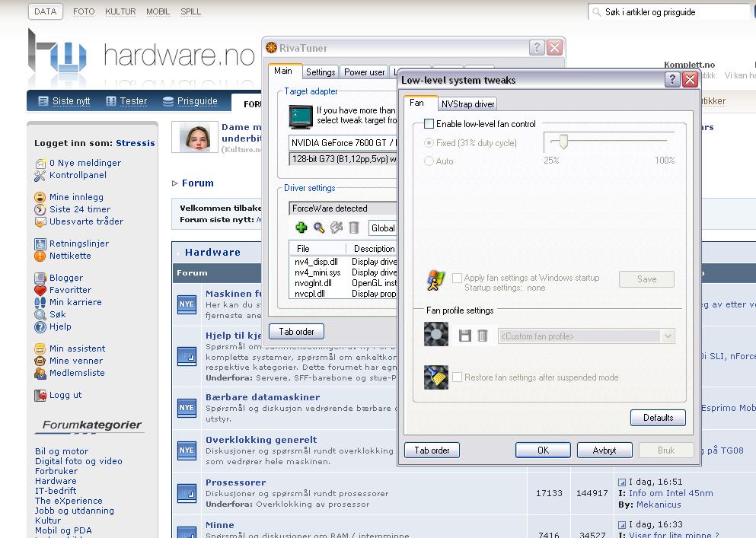
Task: Click the DATA top navigation button
Action: coord(46,11)
